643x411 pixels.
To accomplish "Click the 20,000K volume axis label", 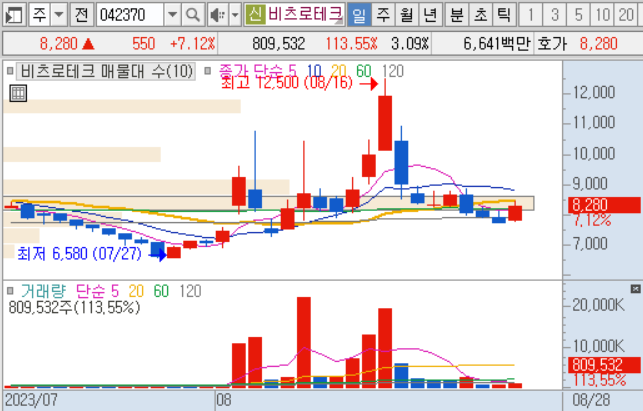I will 599,305.
